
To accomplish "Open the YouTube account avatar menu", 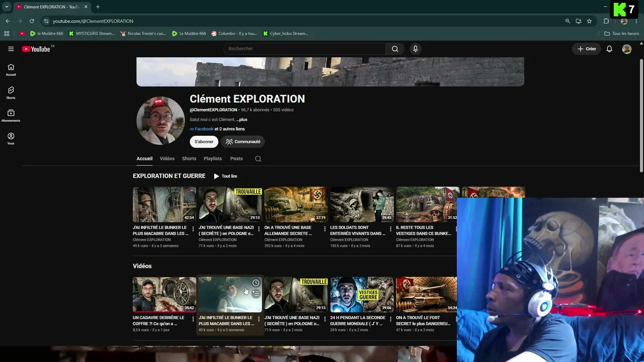I will [x=627, y=49].
